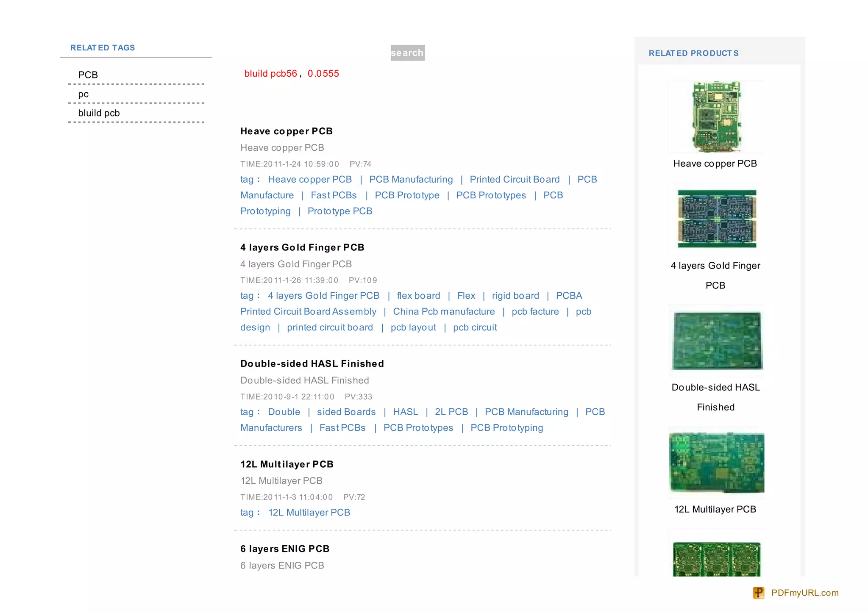Open the 12L Multilayer PCB article title
Image resolution: width=868 pixels, height=613 pixels.
coord(287,464)
